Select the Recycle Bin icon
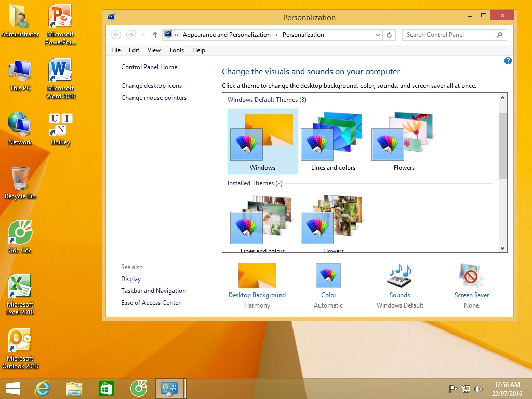The width and height of the screenshot is (532, 399). coord(20,183)
